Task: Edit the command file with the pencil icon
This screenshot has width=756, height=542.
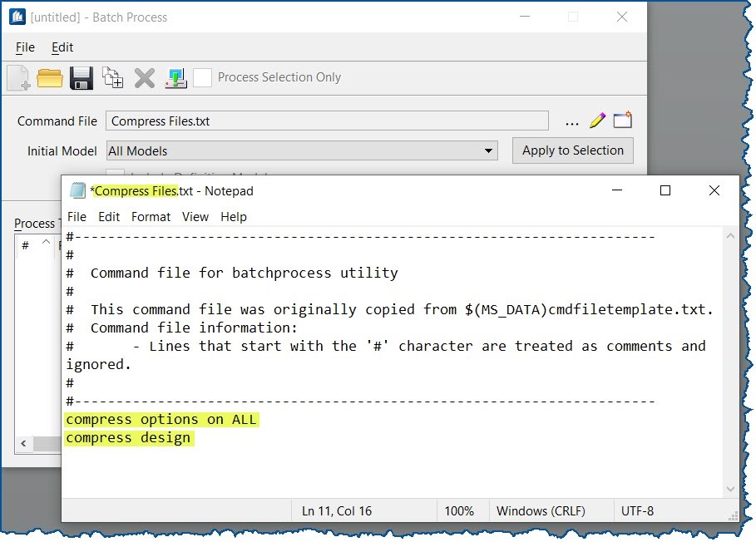Action: tap(597, 121)
